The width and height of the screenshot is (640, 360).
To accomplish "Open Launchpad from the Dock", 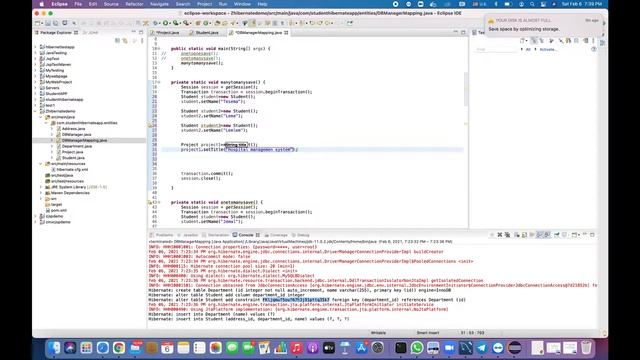I will (86, 347).
